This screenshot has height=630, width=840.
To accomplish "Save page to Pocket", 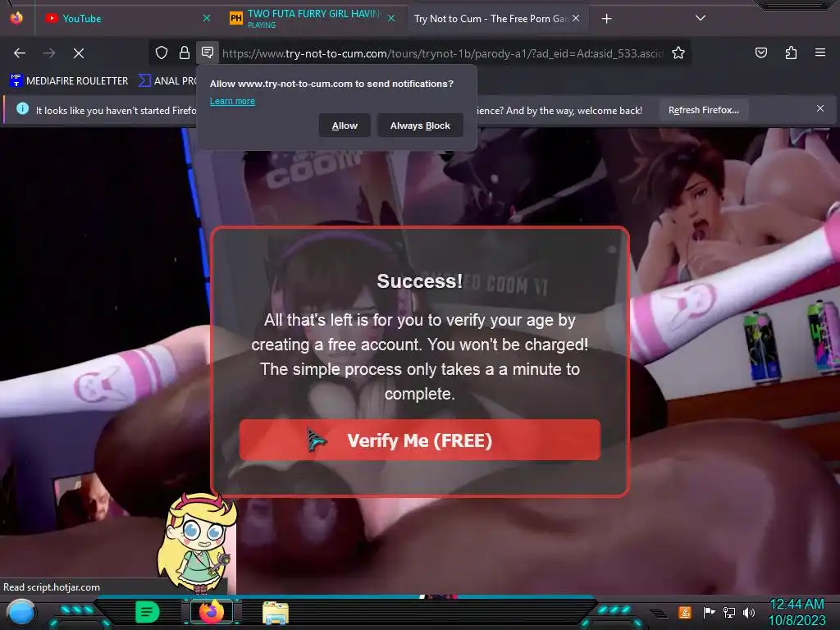I will [x=760, y=52].
